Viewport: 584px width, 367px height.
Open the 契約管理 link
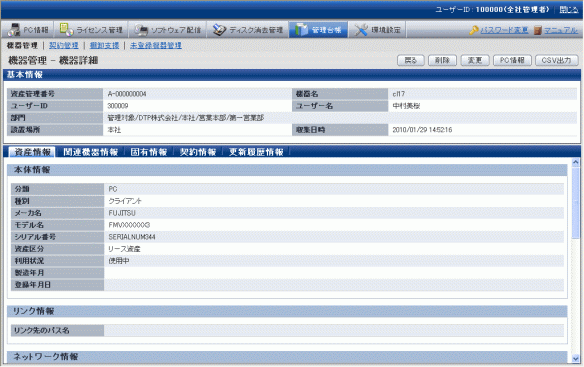pyautogui.click(x=64, y=45)
